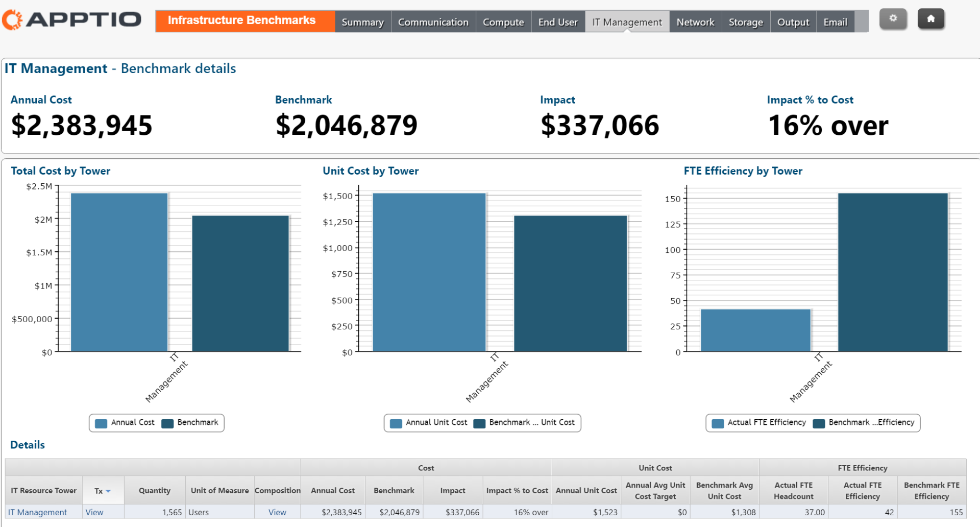The image size is (980, 527).
Task: Switch to the Email tab
Action: (x=835, y=22)
